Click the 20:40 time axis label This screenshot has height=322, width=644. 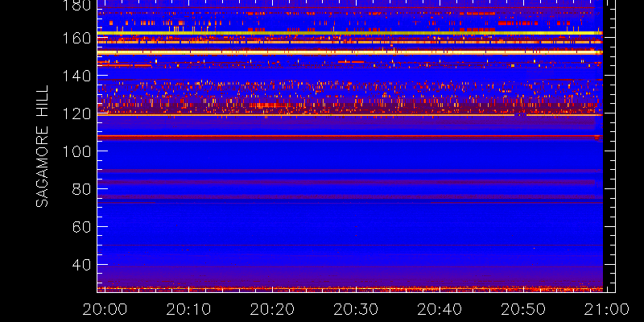(440, 309)
